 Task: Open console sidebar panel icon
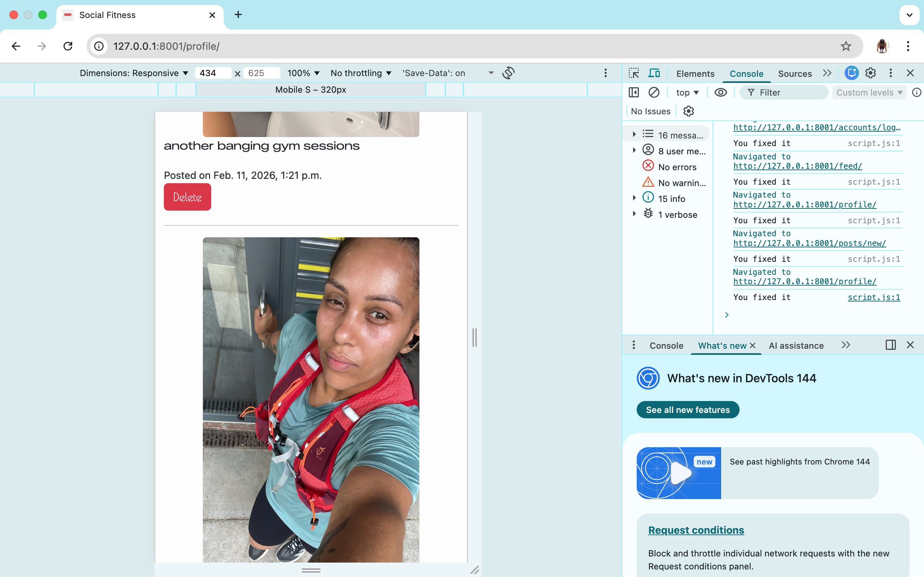tap(633, 92)
